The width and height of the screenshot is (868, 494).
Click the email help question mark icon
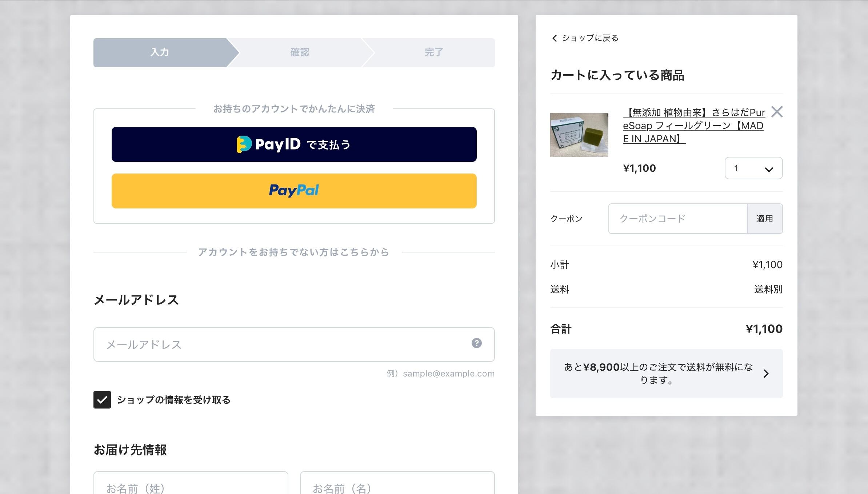coord(476,343)
